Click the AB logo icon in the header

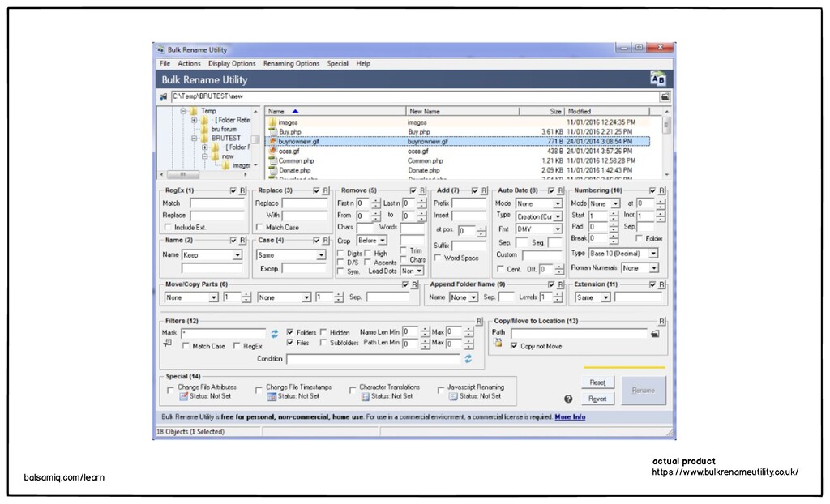click(x=658, y=79)
